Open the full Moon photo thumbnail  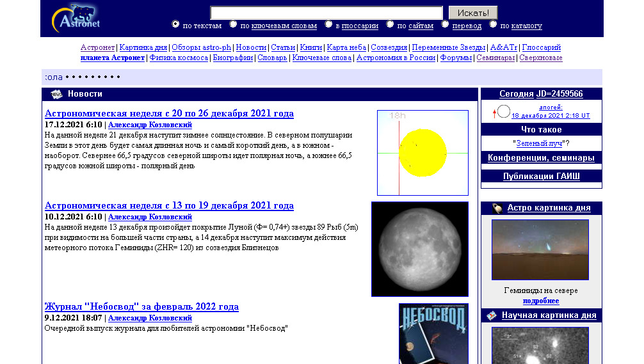click(x=419, y=249)
